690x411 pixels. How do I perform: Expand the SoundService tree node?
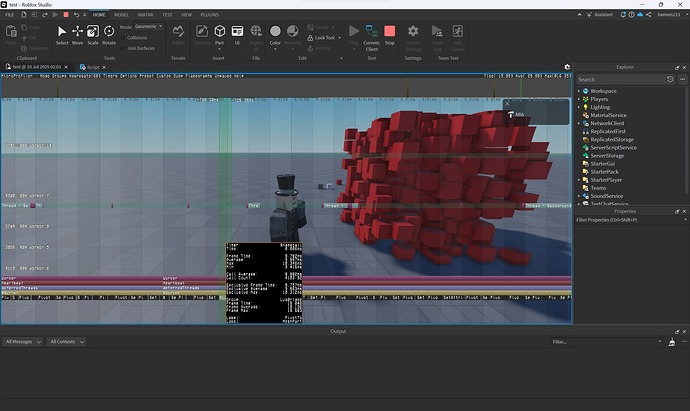[x=579, y=196]
